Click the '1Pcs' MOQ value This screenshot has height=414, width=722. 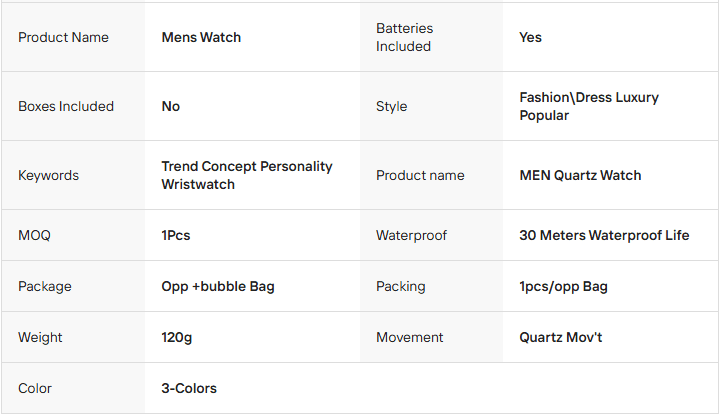[175, 236]
